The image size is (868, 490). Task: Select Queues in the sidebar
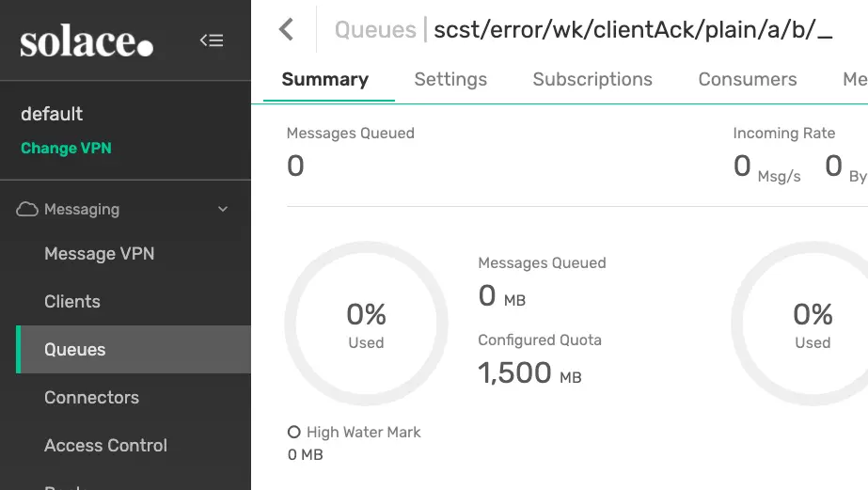coord(75,350)
